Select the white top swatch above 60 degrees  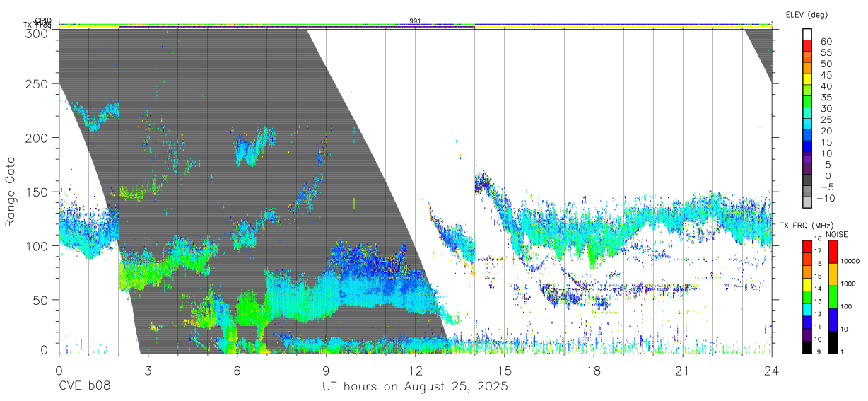(808, 35)
